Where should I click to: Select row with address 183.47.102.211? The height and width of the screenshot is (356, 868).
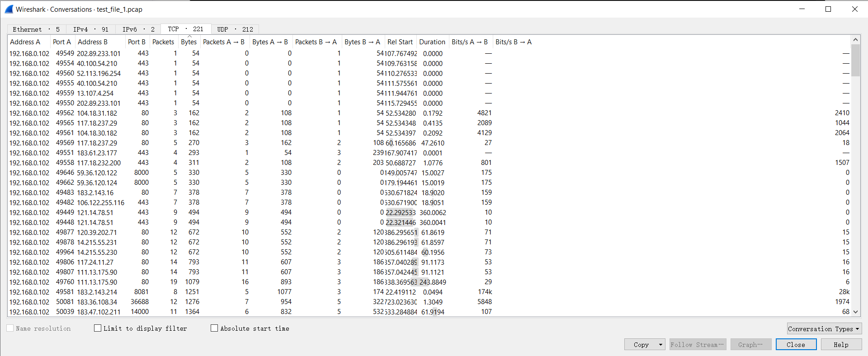pyautogui.click(x=429, y=312)
